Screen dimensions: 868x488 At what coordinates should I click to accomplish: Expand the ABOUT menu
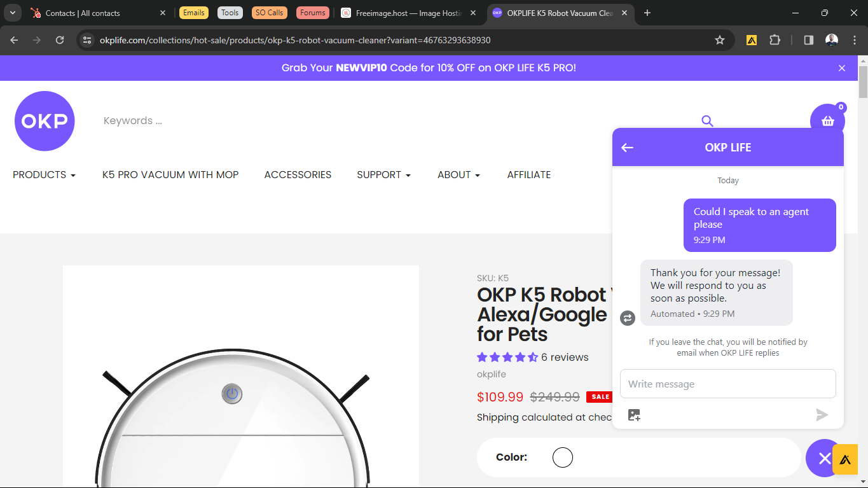[x=458, y=175]
